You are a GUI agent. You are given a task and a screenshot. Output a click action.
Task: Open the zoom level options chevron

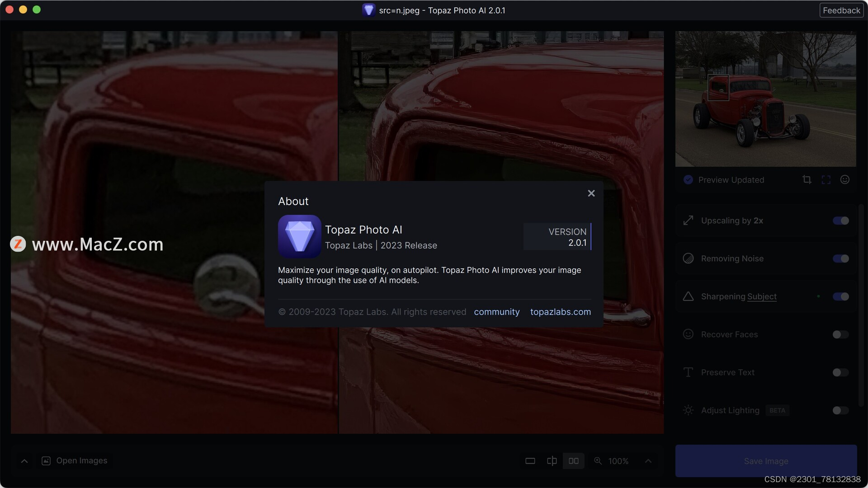click(648, 461)
